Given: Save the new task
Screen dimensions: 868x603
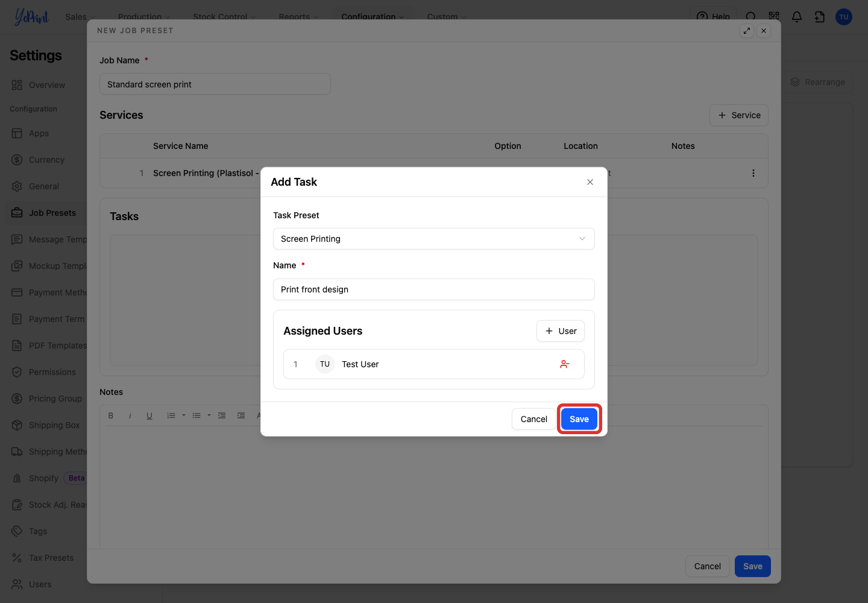Looking at the screenshot, I should (x=579, y=419).
